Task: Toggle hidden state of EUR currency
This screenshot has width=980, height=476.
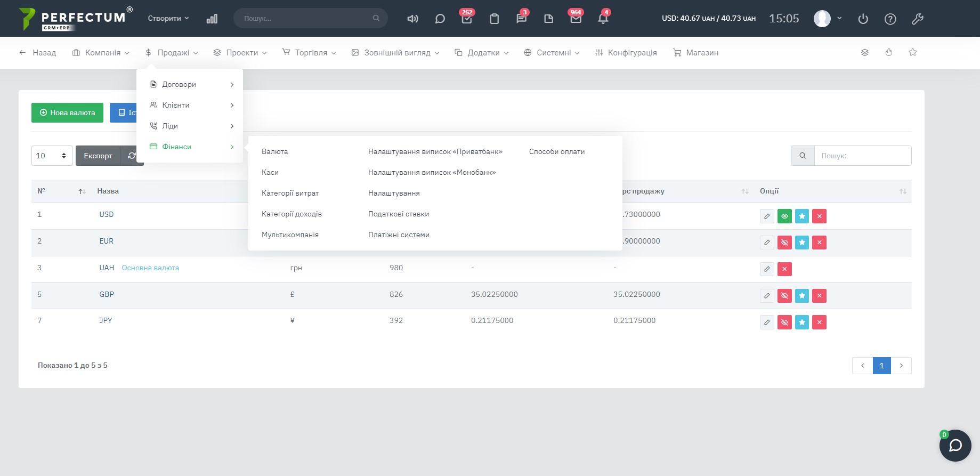Action: click(x=784, y=243)
